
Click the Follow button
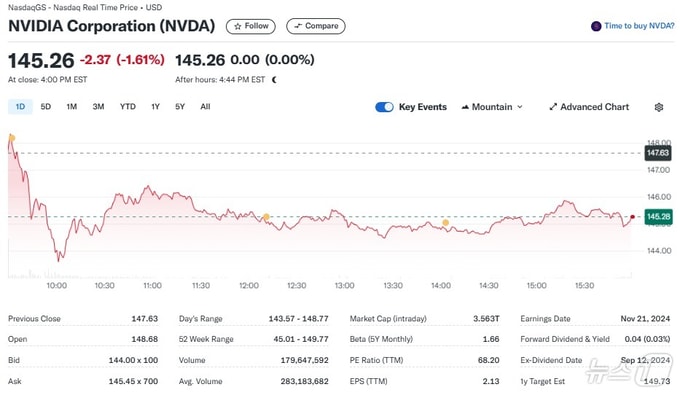tap(251, 26)
